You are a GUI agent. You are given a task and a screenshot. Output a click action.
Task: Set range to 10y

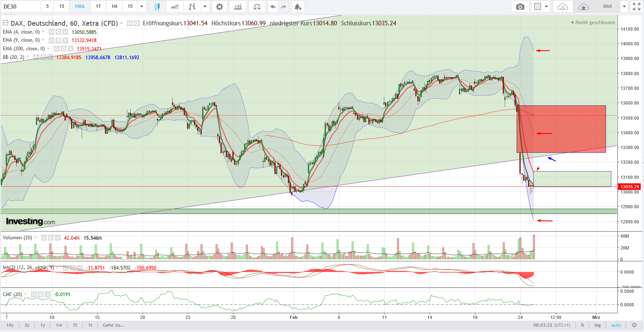10,325
